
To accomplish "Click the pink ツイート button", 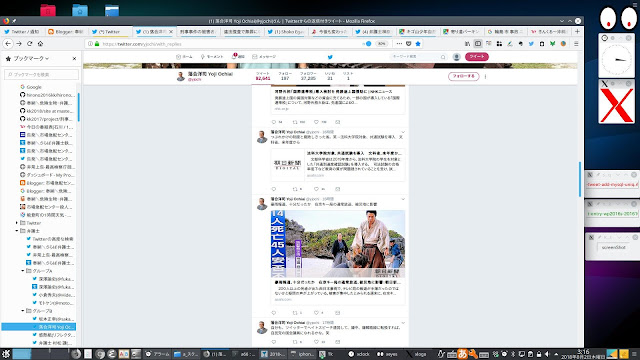I will click(477, 57).
